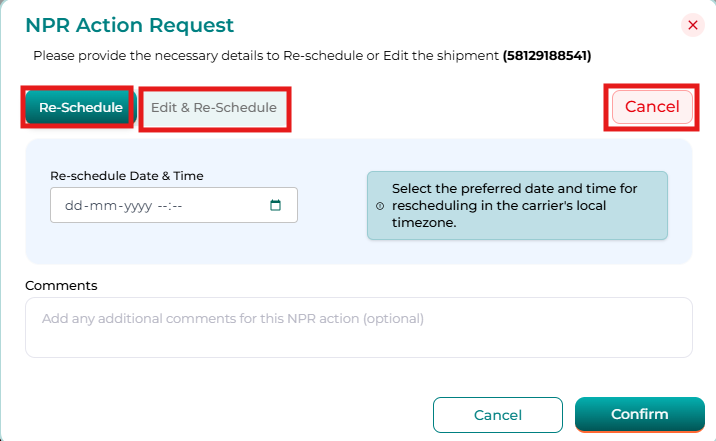The image size is (716, 441).
Task: Select the day 'dd' segment of date
Action: pos(73,206)
